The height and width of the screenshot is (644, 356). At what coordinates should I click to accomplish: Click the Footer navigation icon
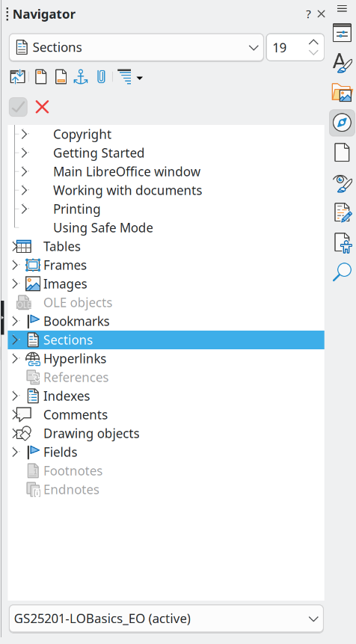(61, 77)
